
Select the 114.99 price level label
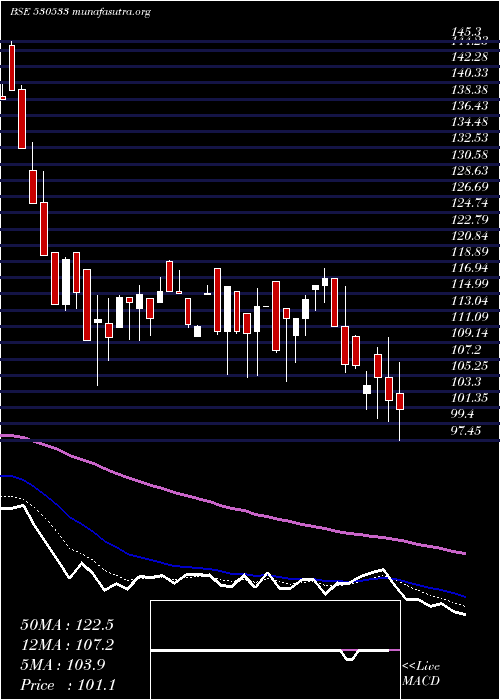coord(469,284)
